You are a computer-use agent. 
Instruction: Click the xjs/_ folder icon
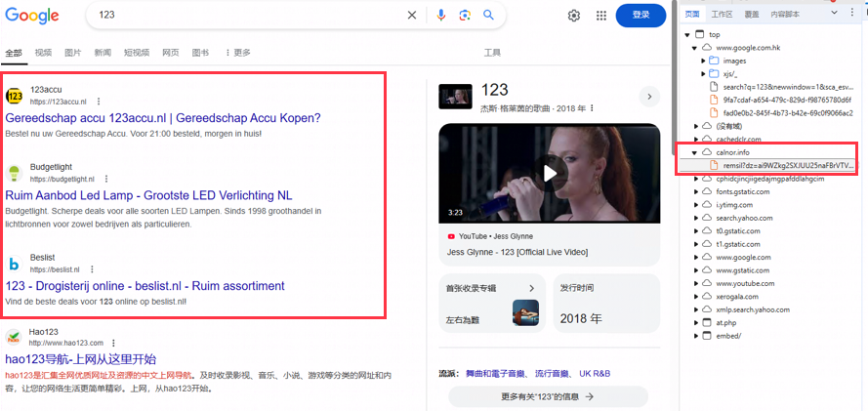pyautogui.click(x=714, y=73)
